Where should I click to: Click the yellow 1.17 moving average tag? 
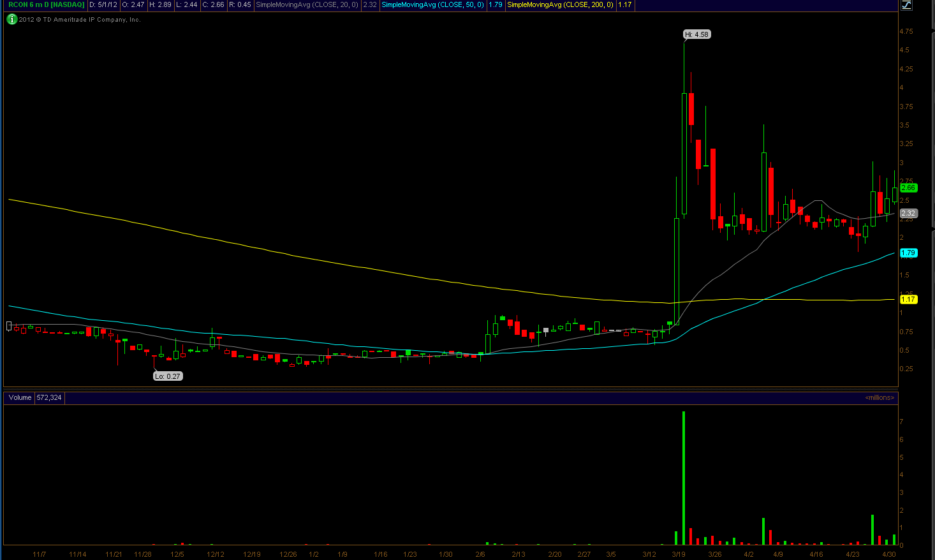click(908, 299)
